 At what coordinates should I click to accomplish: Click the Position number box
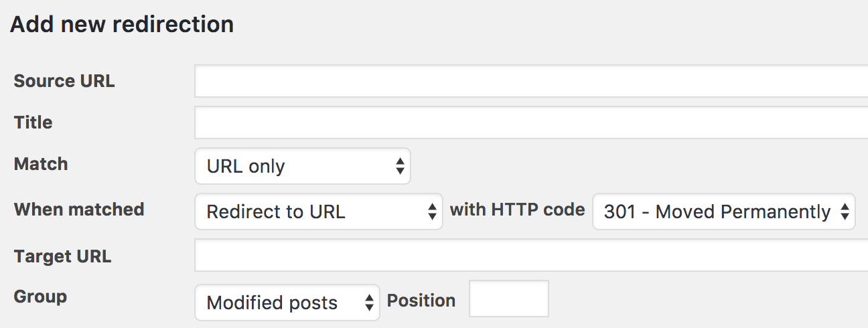point(508,299)
